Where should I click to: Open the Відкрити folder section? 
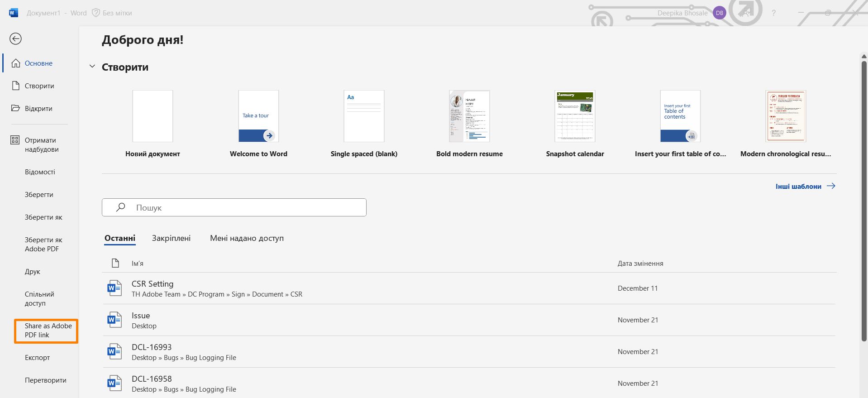click(x=39, y=109)
